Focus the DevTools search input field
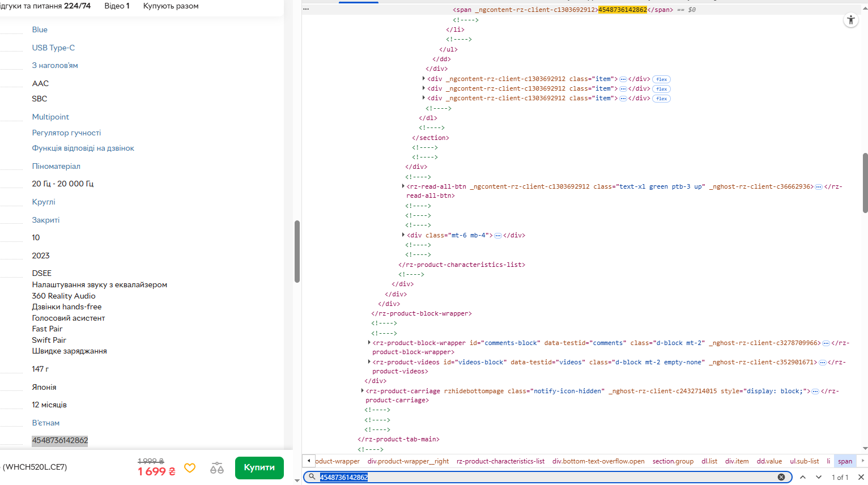 pyautogui.click(x=547, y=477)
